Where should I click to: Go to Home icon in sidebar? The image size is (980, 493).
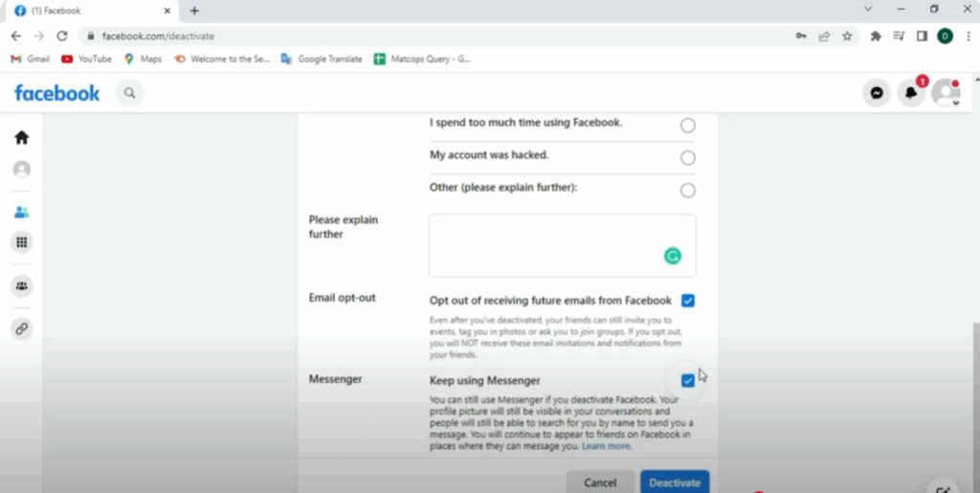tap(22, 138)
